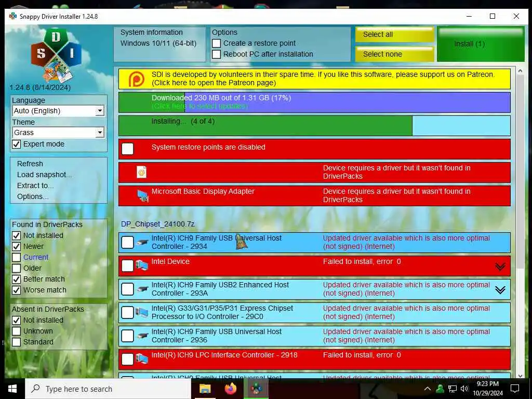Toggle the Newer filter checkbox
Viewport: 532px width, 399px height.
pos(16,246)
